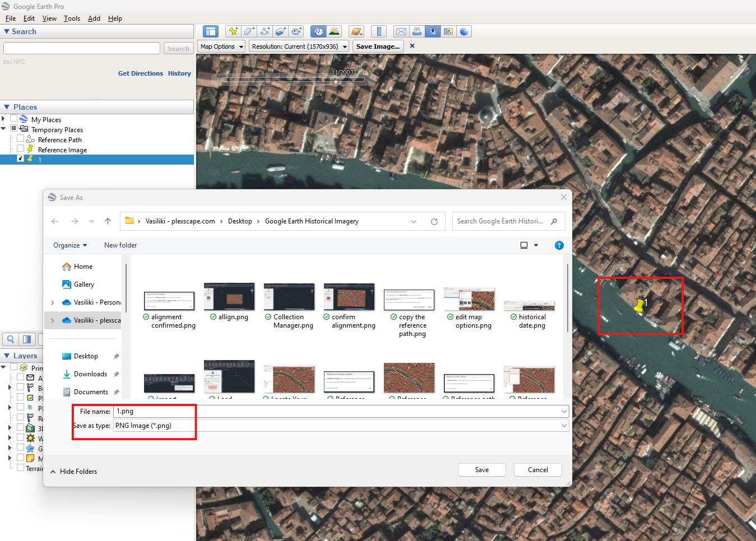756x541 pixels.
Task: Open the History link in Search panel
Action: click(179, 73)
